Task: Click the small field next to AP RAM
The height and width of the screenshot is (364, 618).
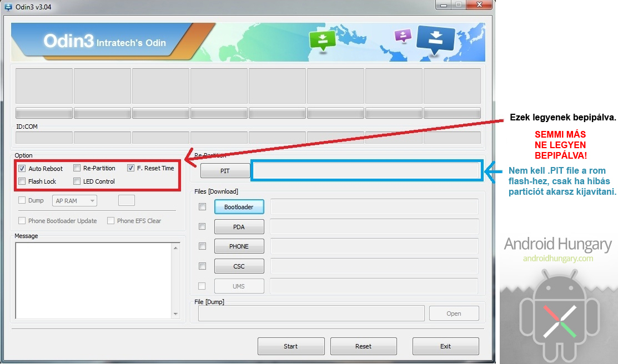Action: tap(127, 200)
